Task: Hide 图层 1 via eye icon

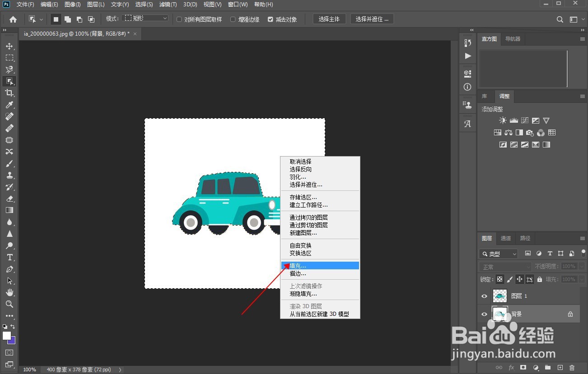Action: (x=484, y=296)
